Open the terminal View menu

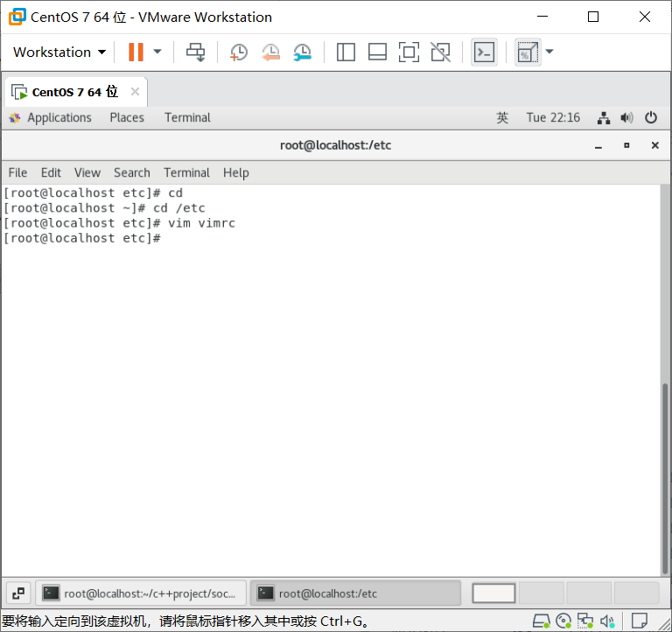87,172
